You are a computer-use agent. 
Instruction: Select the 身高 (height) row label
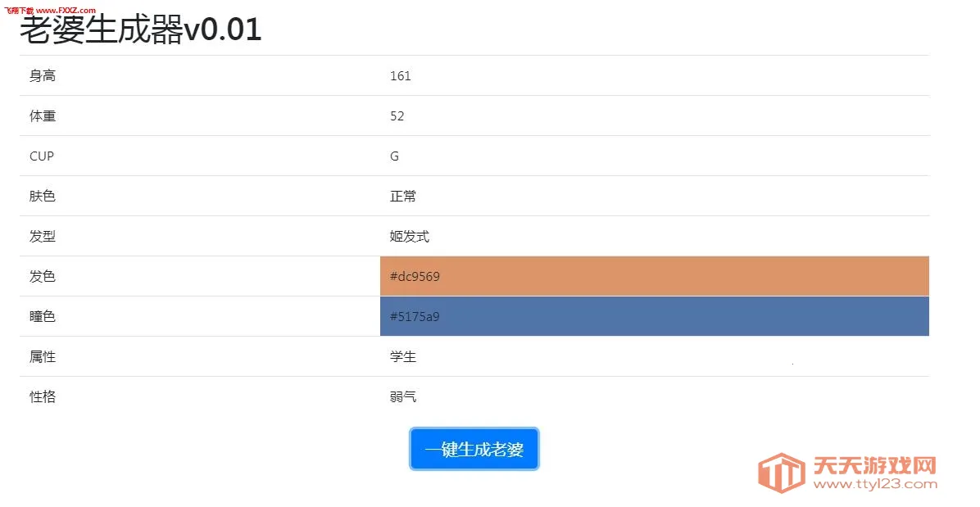click(x=42, y=75)
